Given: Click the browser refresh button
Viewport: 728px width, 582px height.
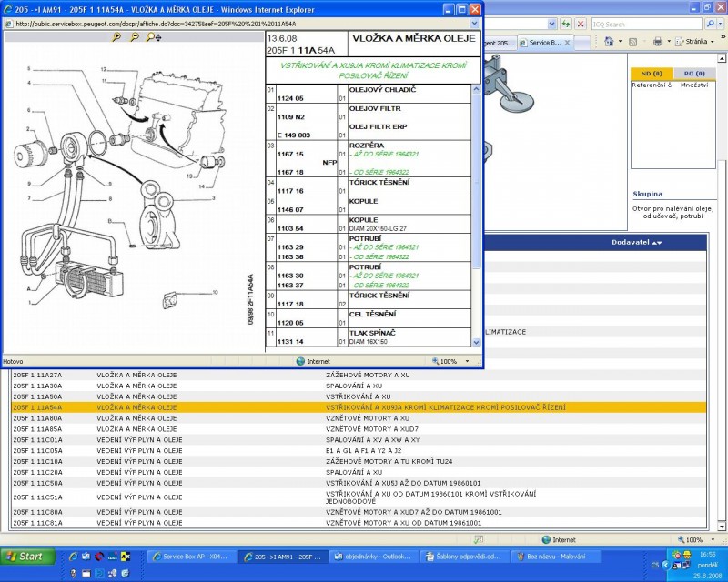Looking at the screenshot, I should click(x=565, y=24).
